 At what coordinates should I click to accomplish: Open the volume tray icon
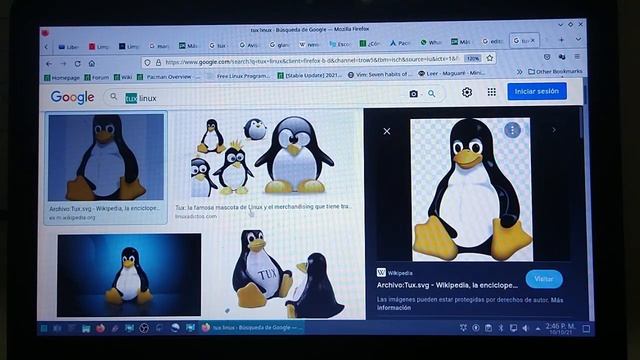[x=526, y=328]
